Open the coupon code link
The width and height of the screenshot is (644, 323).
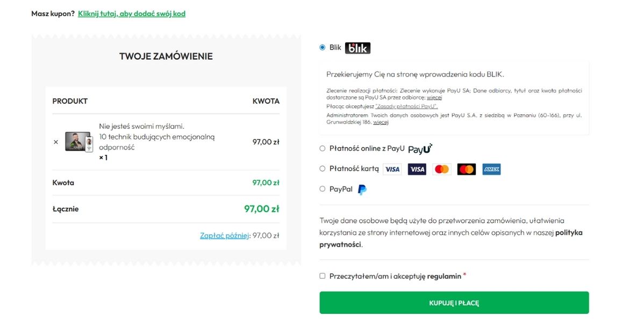click(x=132, y=13)
